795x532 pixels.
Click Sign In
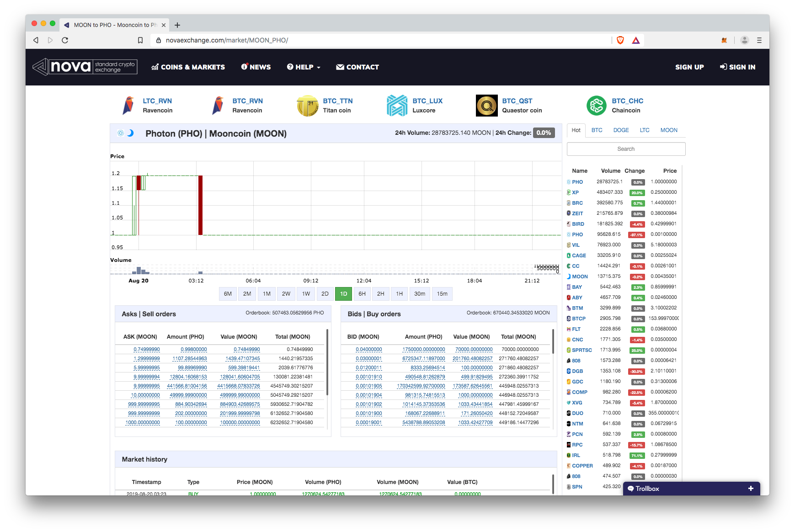737,67
